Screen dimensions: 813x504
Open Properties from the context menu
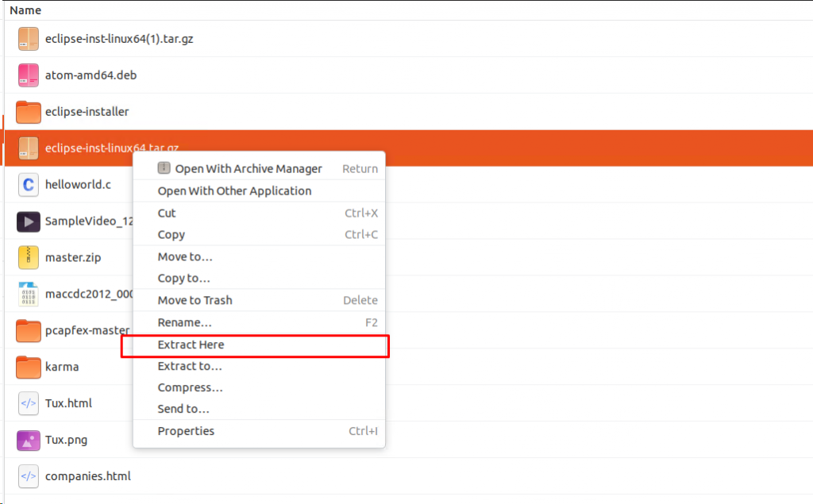(259, 431)
